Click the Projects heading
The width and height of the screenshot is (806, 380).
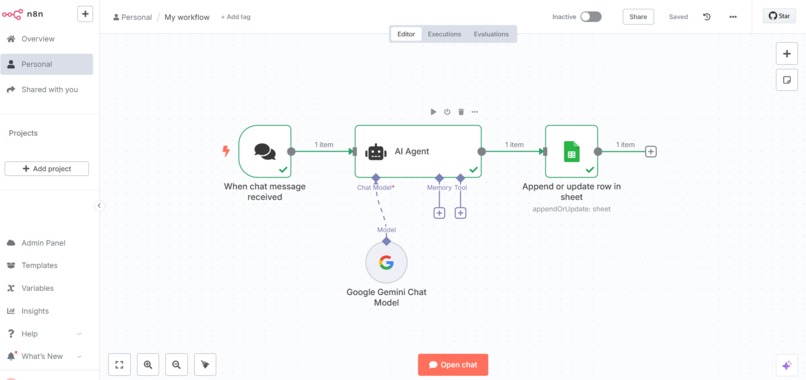[23, 133]
